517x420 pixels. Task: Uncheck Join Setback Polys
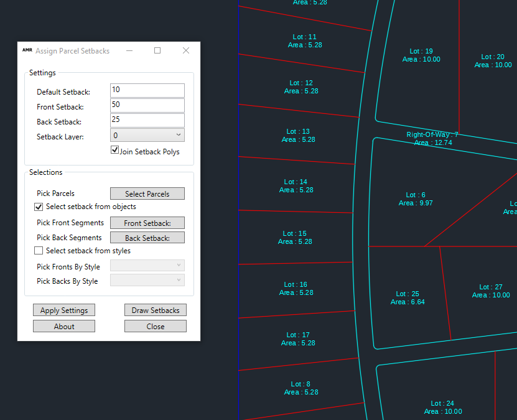pyautogui.click(x=114, y=150)
